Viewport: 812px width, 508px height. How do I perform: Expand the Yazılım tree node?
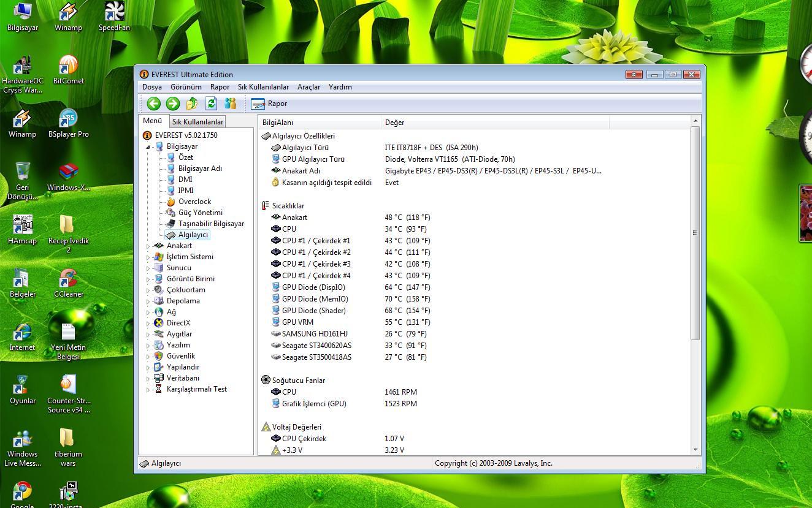pyautogui.click(x=148, y=346)
